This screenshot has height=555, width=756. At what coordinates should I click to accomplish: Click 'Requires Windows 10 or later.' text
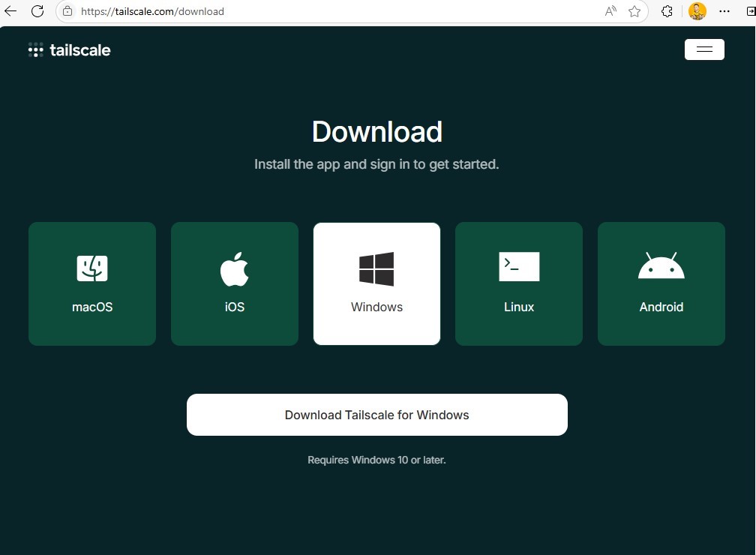[x=376, y=460]
